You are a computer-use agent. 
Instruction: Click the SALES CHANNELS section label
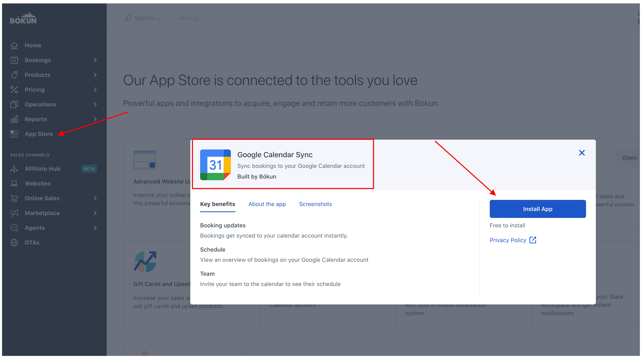pos(30,155)
